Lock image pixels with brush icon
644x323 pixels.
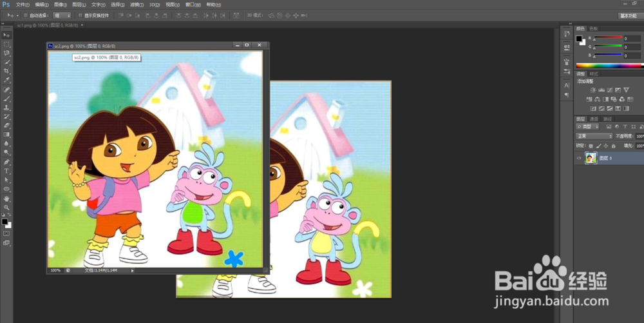[598, 146]
